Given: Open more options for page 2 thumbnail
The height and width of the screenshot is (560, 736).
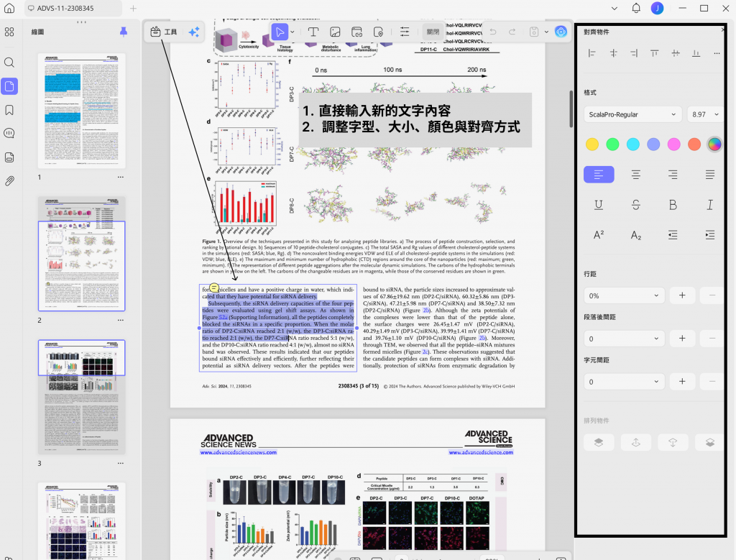Looking at the screenshot, I should pyautogui.click(x=121, y=320).
